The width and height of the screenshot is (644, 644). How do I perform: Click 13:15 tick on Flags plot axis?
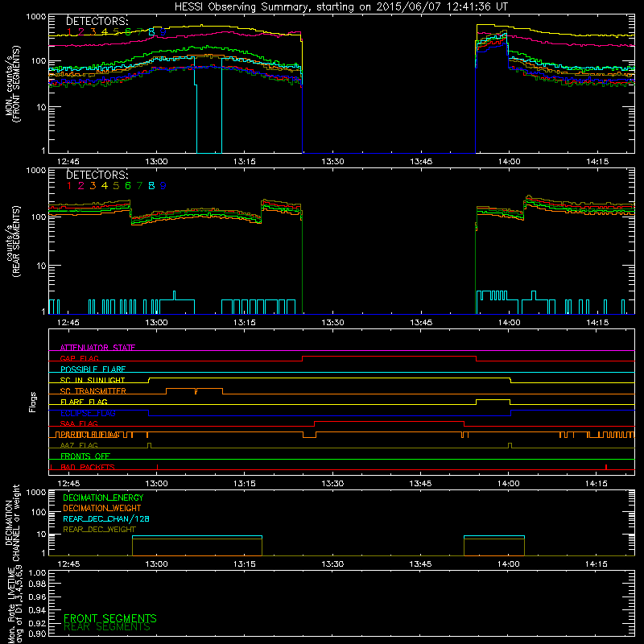coord(245,484)
